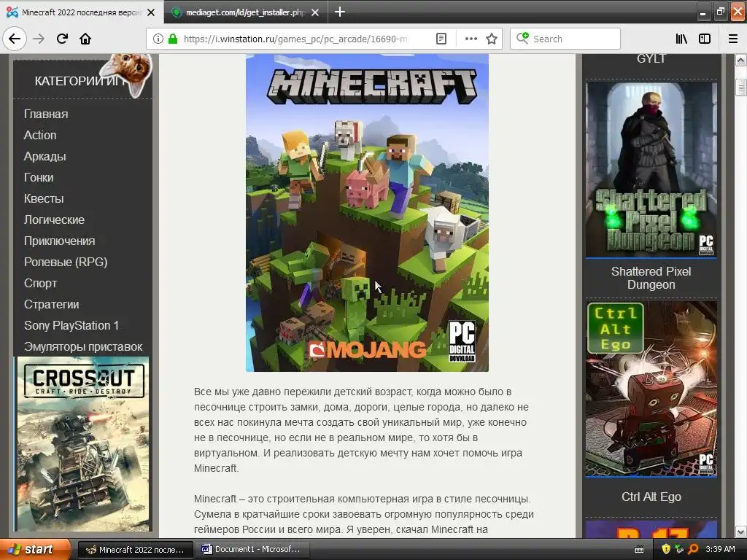
Task: Switch to Document1 Microsoft Word taskbar item
Action: (252, 550)
